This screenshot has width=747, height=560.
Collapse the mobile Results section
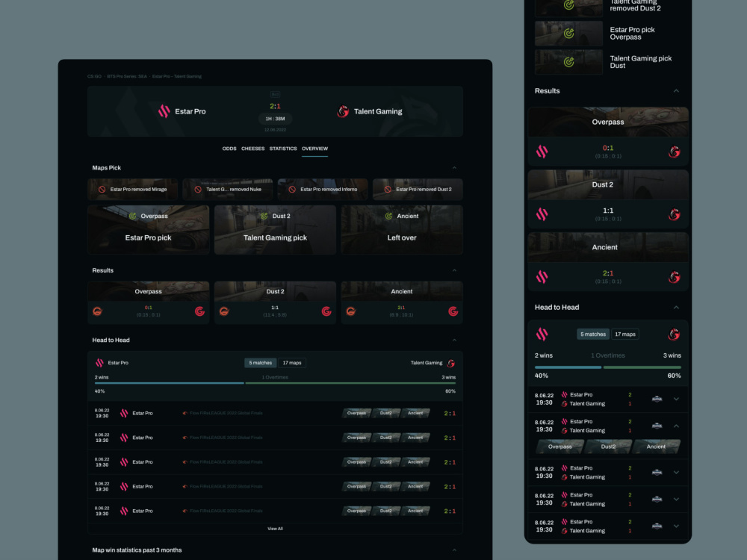point(676,91)
